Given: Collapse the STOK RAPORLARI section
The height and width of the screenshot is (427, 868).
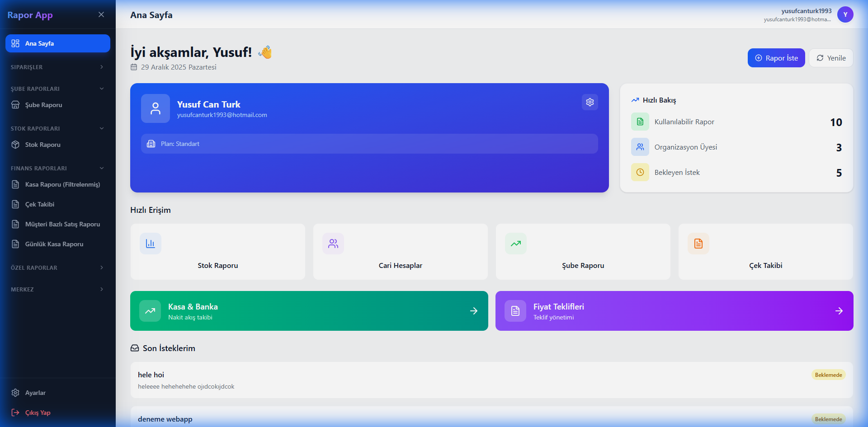Looking at the screenshot, I should click(x=57, y=128).
